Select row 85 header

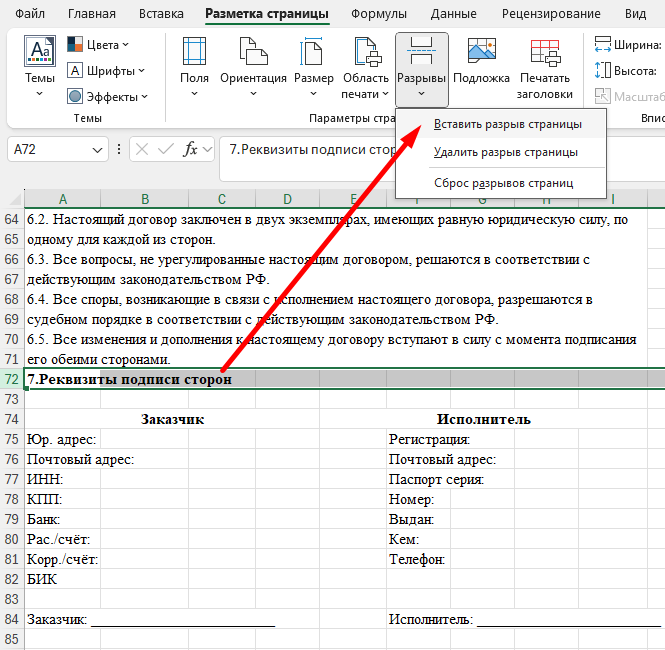click(x=11, y=639)
